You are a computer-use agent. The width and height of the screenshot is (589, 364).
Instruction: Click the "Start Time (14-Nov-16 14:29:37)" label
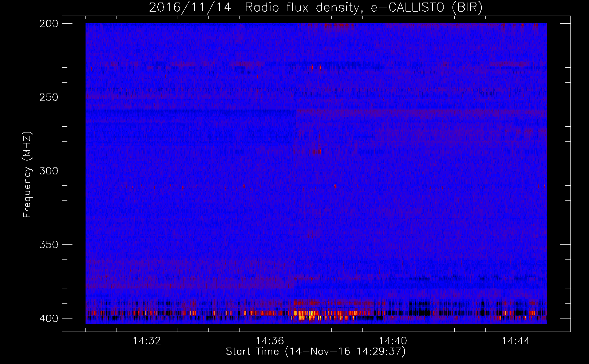(x=316, y=352)
